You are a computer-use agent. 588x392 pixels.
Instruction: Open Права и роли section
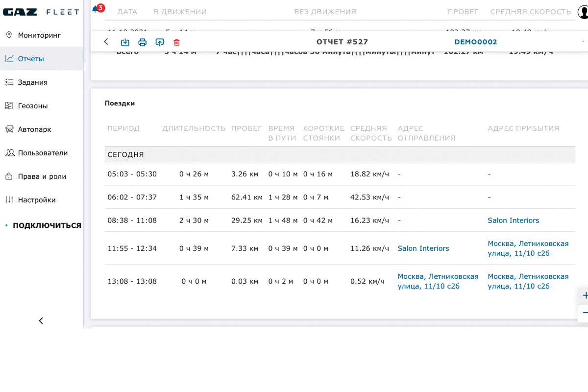[x=42, y=176]
